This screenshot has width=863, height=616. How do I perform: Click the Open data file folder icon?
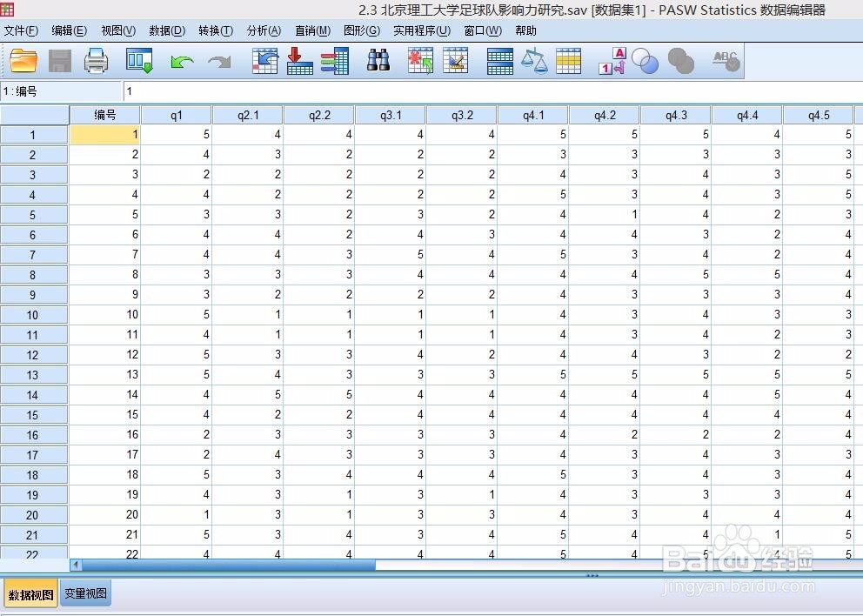point(23,61)
